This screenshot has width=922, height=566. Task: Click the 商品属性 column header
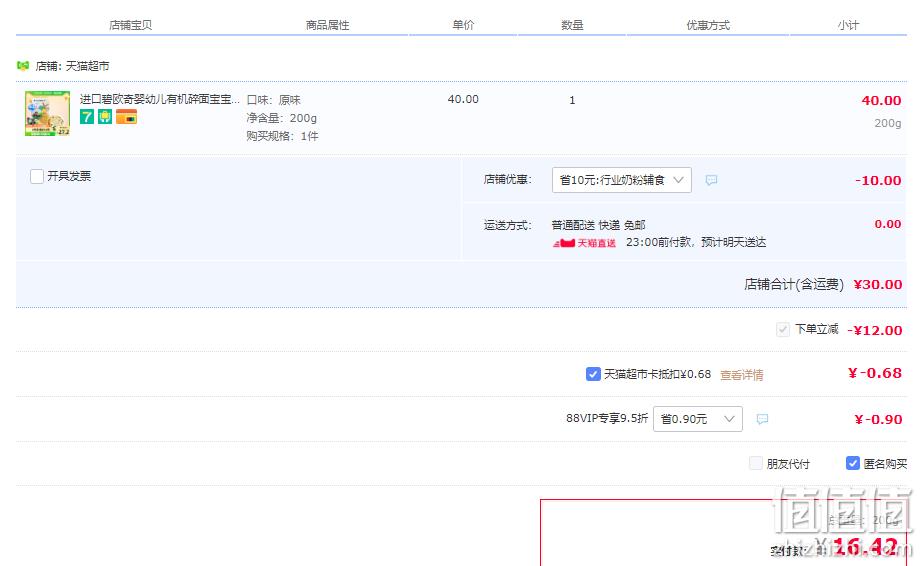tap(328, 25)
